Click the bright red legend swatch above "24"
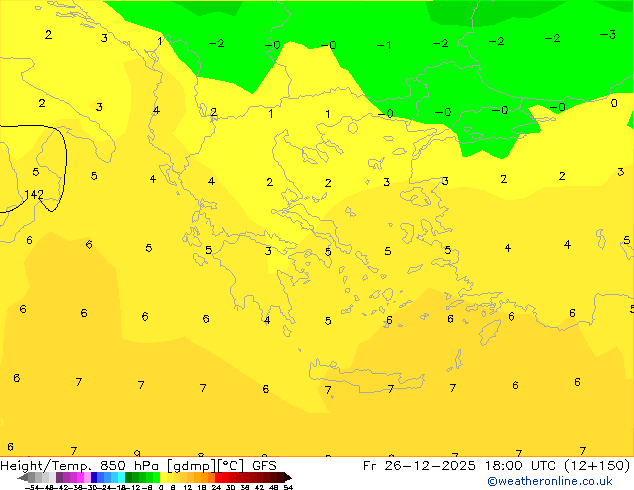This screenshot has width=634, height=490. tap(218, 477)
